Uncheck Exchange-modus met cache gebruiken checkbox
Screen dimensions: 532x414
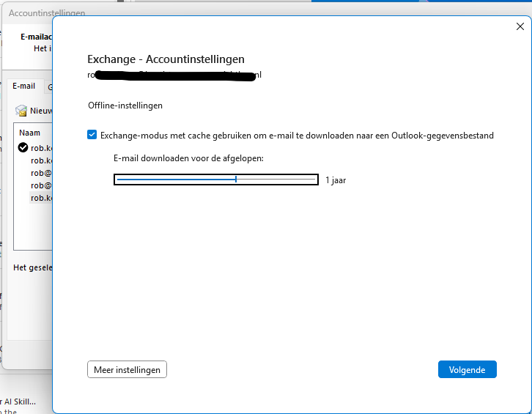pos(92,135)
